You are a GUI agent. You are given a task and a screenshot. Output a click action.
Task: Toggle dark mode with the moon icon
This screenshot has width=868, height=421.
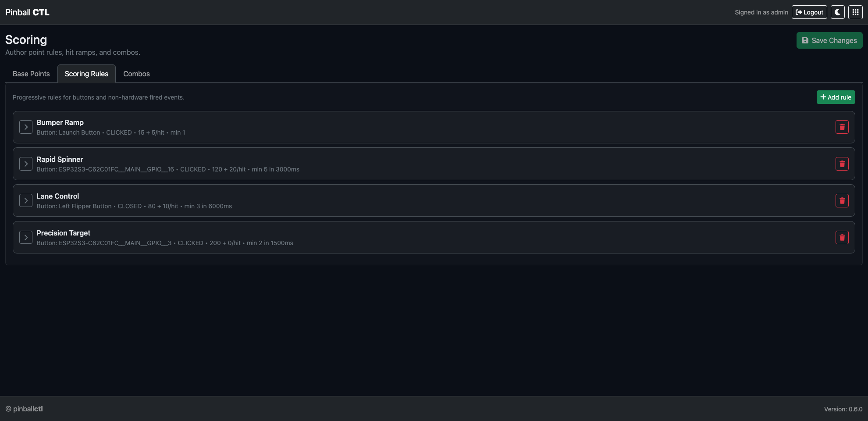coord(837,12)
